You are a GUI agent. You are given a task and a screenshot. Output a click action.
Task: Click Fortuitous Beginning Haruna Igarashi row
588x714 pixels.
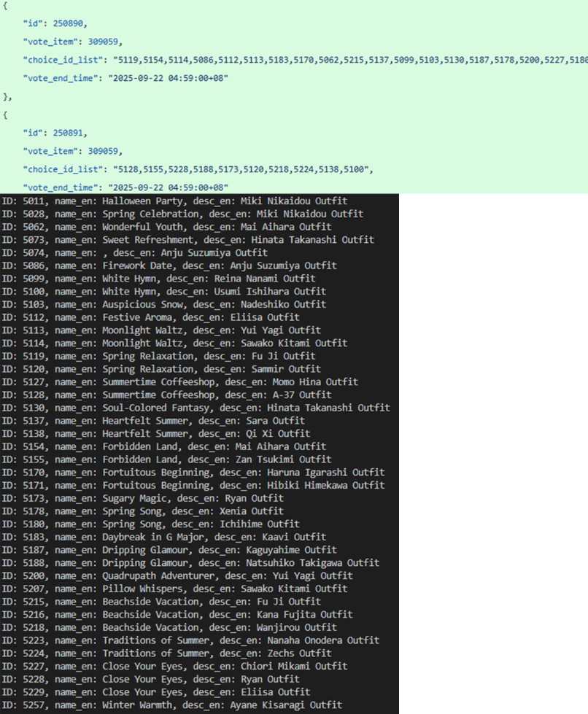tap(193, 472)
